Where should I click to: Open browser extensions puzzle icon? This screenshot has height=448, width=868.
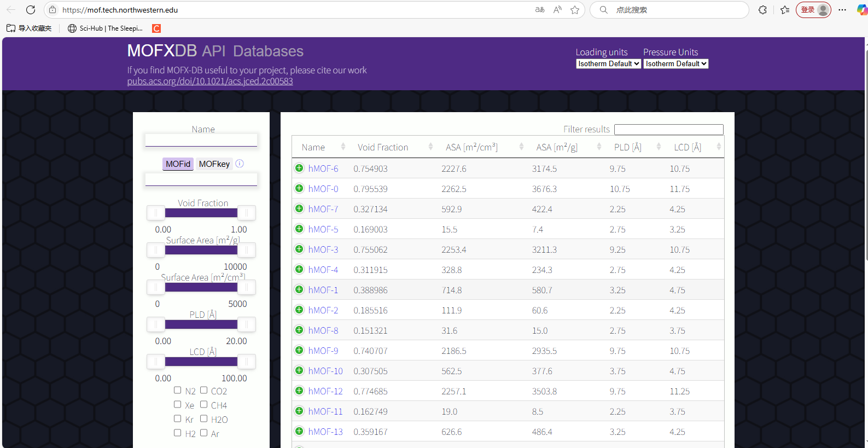click(x=762, y=10)
